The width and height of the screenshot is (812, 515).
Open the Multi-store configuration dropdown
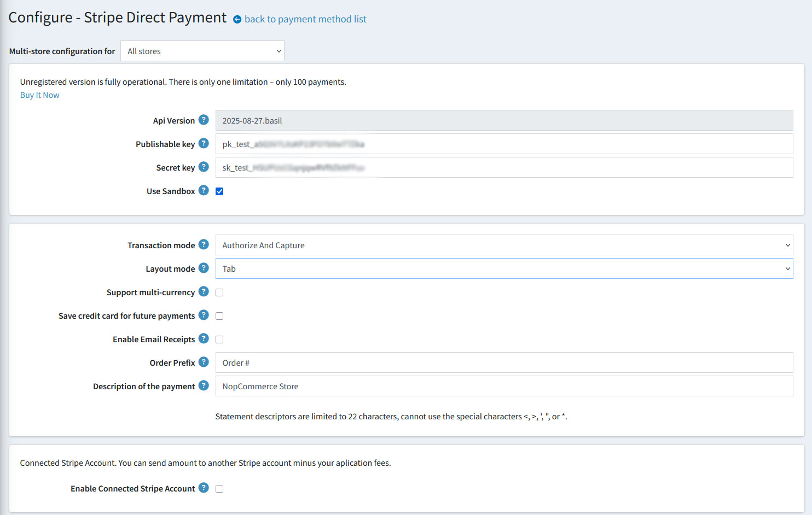pyautogui.click(x=202, y=51)
